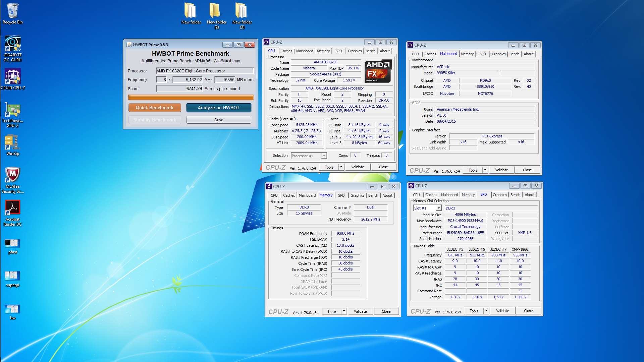644x362 pixels.
Task: Expand Tools arrow in Mainboard window
Action: (485, 170)
